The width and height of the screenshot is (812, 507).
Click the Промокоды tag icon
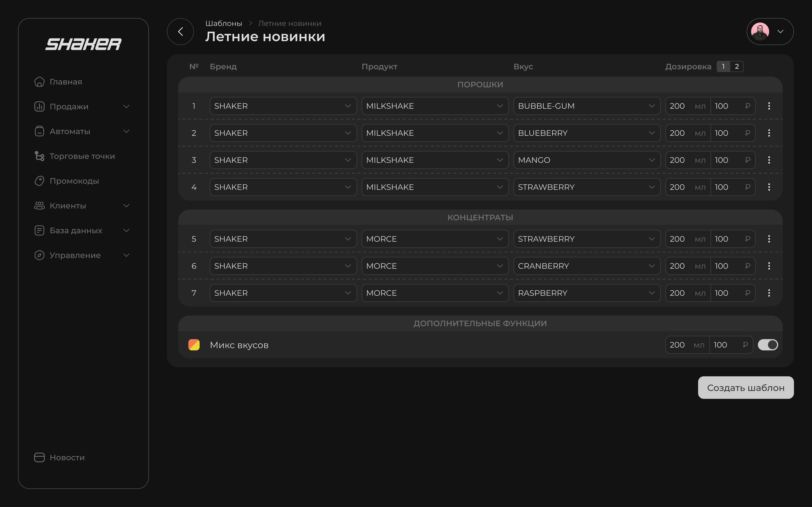[x=39, y=181]
